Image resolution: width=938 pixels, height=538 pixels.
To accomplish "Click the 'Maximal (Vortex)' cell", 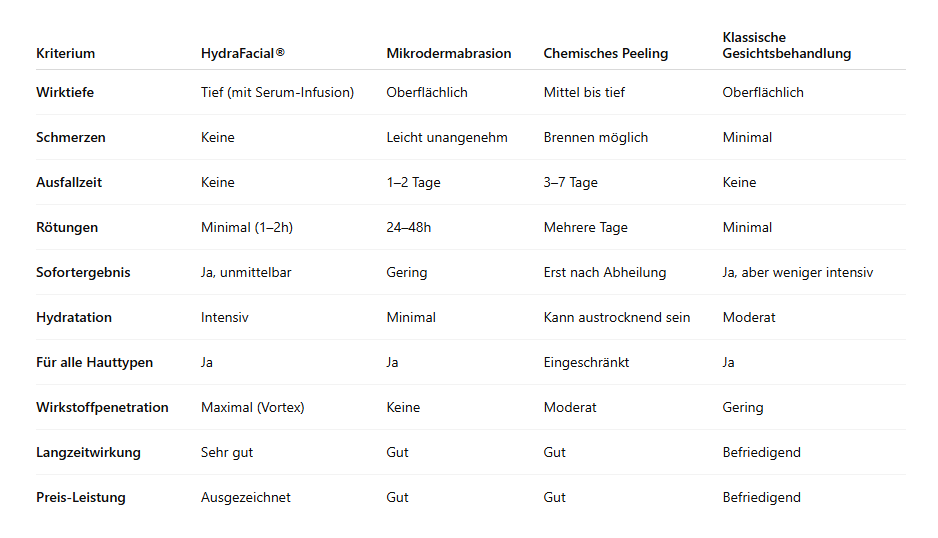I will pos(252,407).
